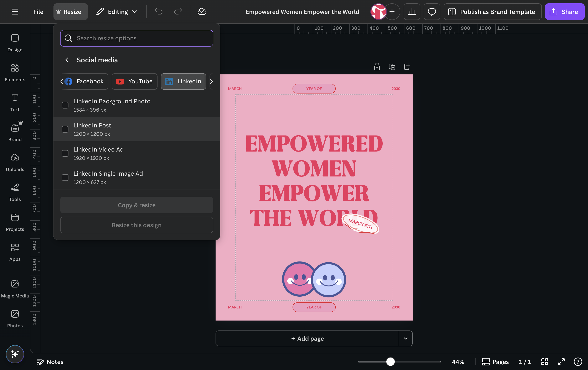Image resolution: width=588 pixels, height=370 pixels.
Task: Duplicate the page using the copy icon
Action: pos(392,67)
